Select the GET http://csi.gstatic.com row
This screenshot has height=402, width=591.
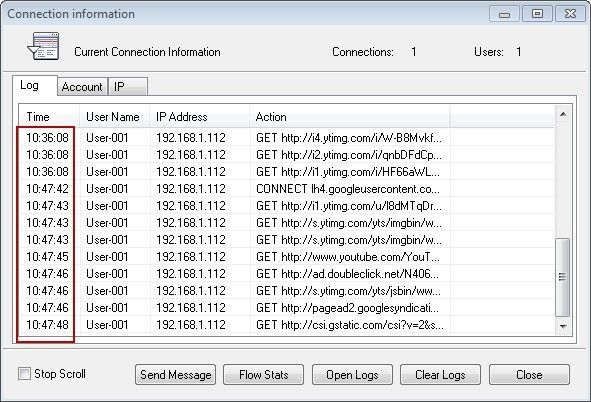(286, 324)
